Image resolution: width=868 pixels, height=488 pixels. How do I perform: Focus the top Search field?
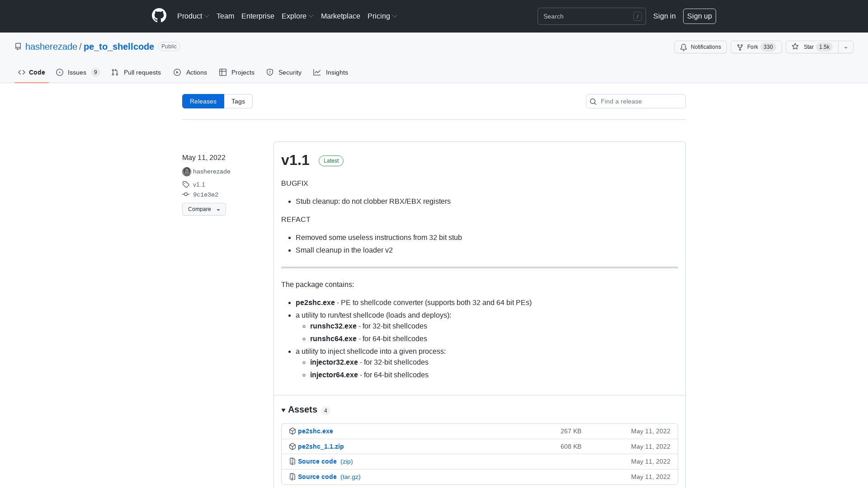(x=591, y=16)
